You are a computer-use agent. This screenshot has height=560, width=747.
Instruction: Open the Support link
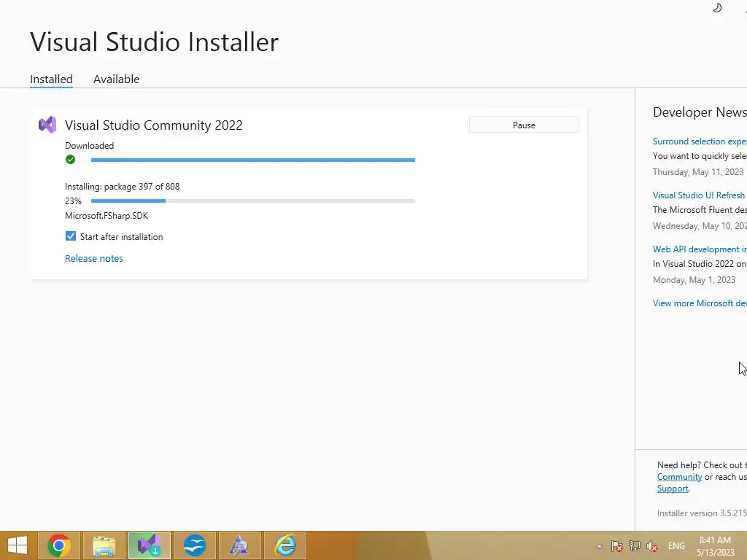673,489
